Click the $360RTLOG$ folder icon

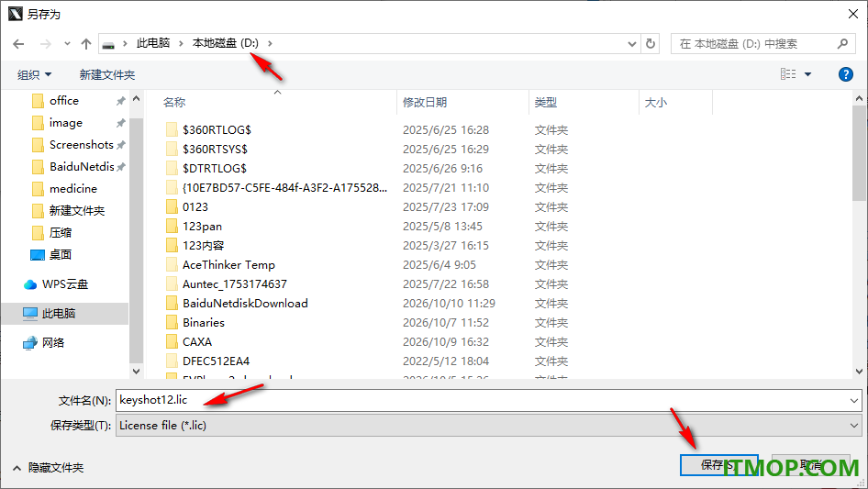point(172,130)
